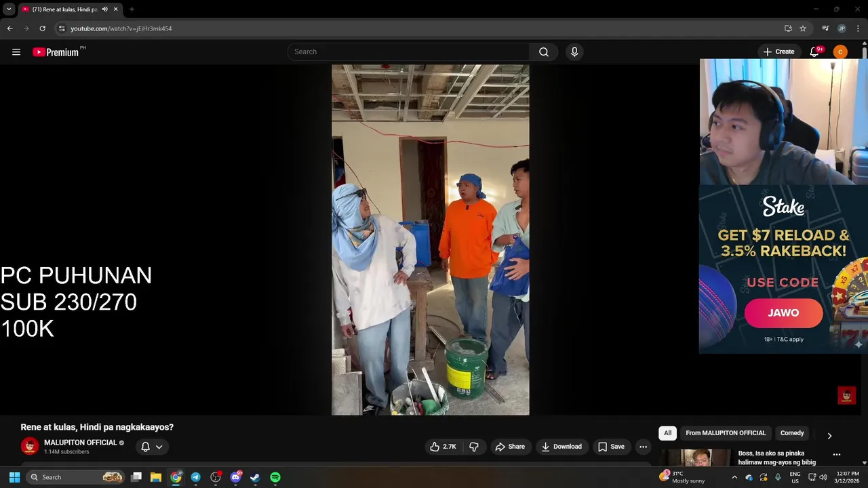Open the more actions ellipsis beside Save
Viewport: 868px width, 488px height.
coord(643,447)
